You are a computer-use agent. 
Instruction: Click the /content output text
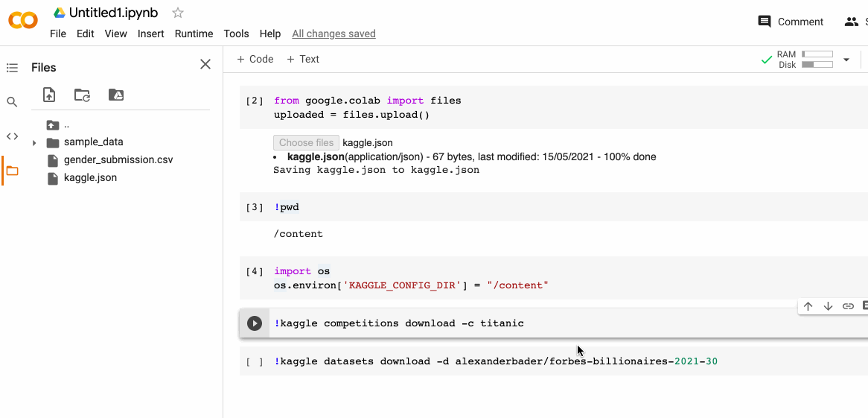click(298, 234)
